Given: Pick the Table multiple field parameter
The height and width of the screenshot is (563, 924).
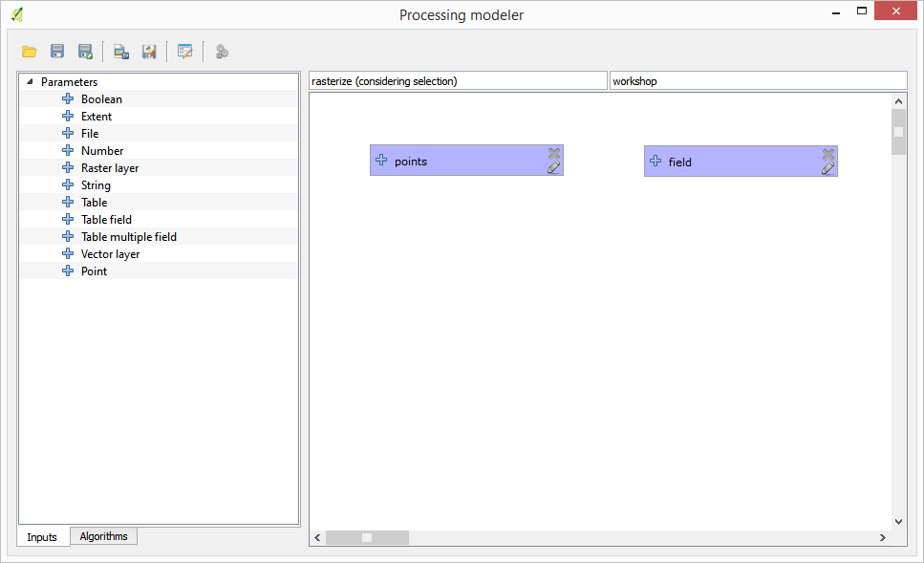Looking at the screenshot, I should pyautogui.click(x=128, y=237).
